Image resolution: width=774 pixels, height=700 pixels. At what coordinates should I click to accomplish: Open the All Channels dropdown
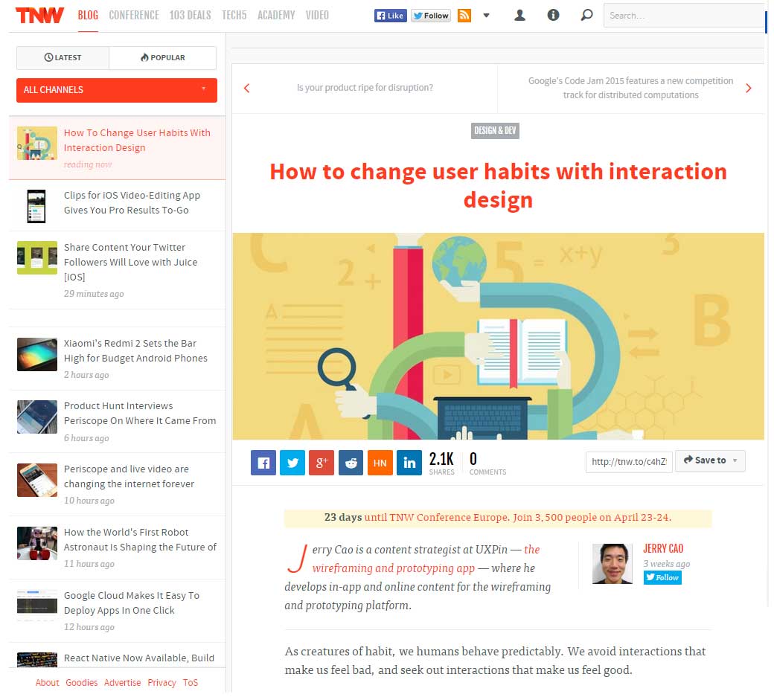point(116,90)
